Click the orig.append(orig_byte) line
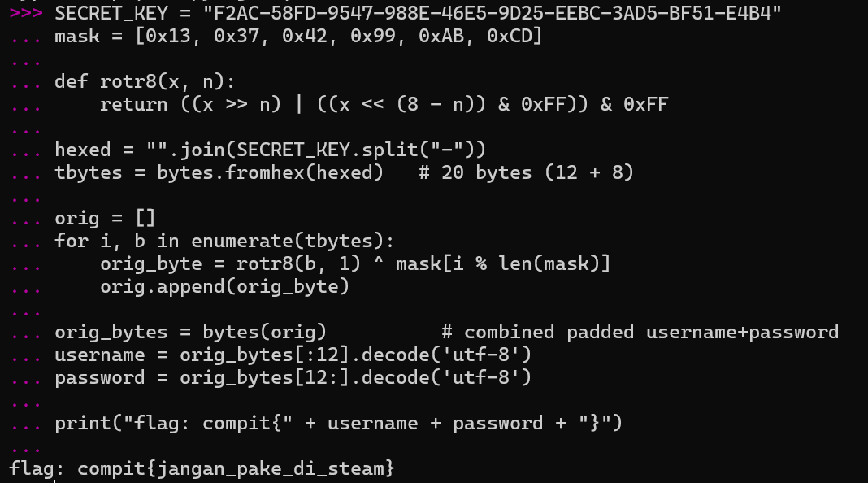The image size is (868, 483). pyautogui.click(x=224, y=287)
